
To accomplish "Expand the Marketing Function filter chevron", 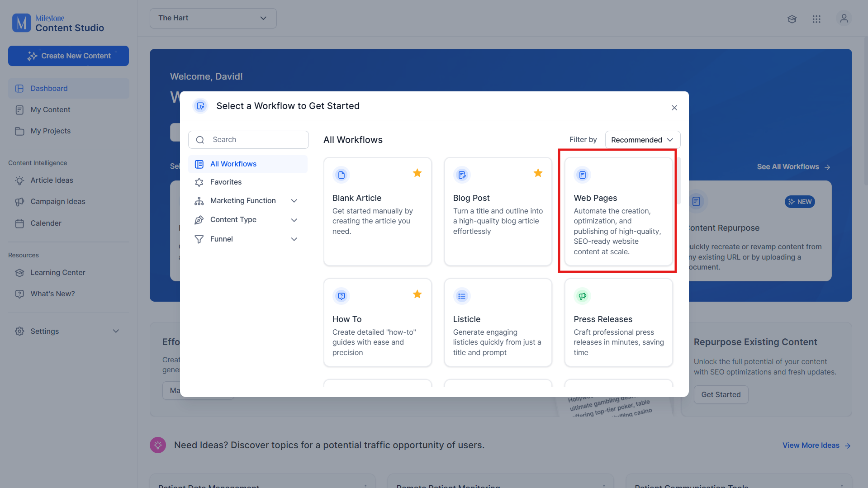I will click(x=294, y=201).
